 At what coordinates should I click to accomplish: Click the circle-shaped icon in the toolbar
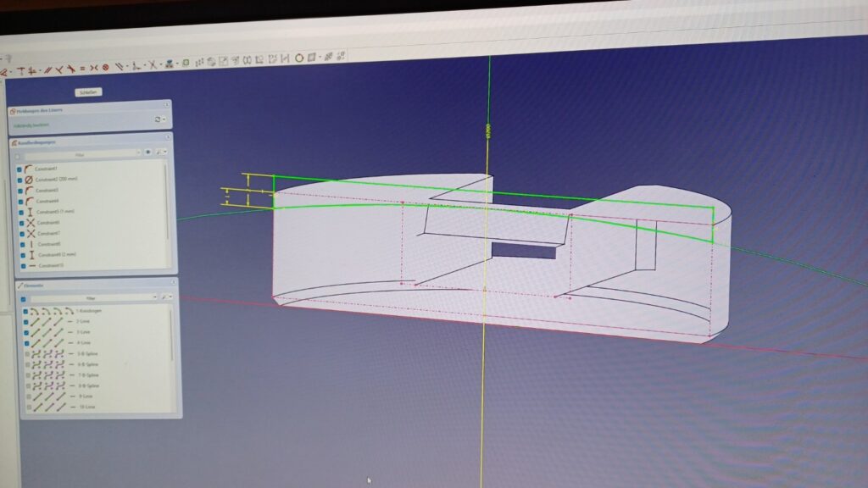point(298,58)
